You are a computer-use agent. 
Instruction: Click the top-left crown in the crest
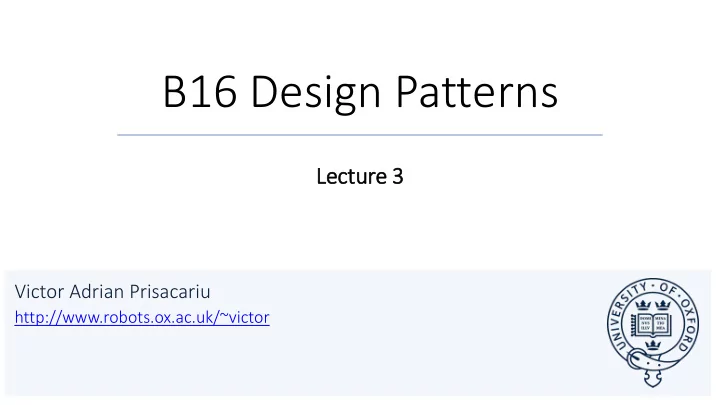(643, 305)
